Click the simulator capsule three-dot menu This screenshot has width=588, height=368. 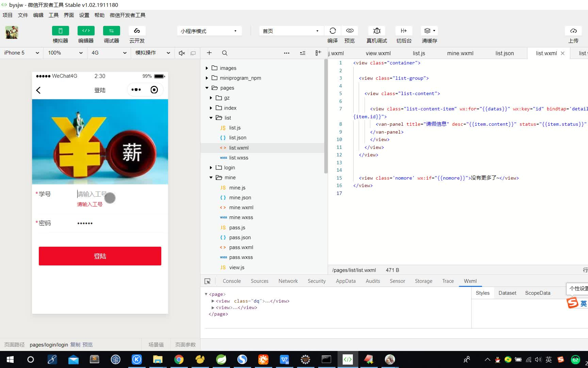pos(136,90)
